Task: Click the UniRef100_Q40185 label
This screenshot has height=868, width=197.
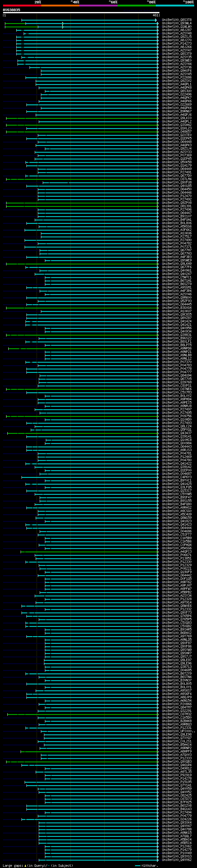Action: tap(176, 186)
